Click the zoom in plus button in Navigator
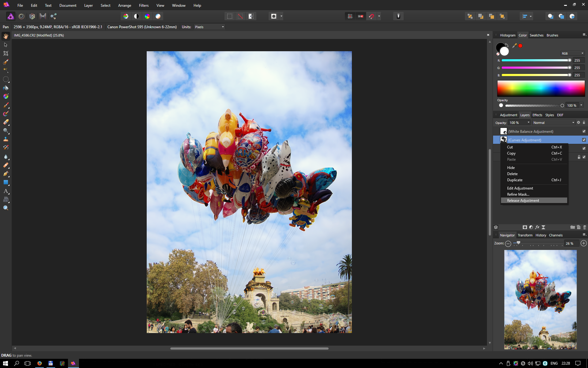This screenshot has height=368, width=588. pyautogui.click(x=584, y=243)
